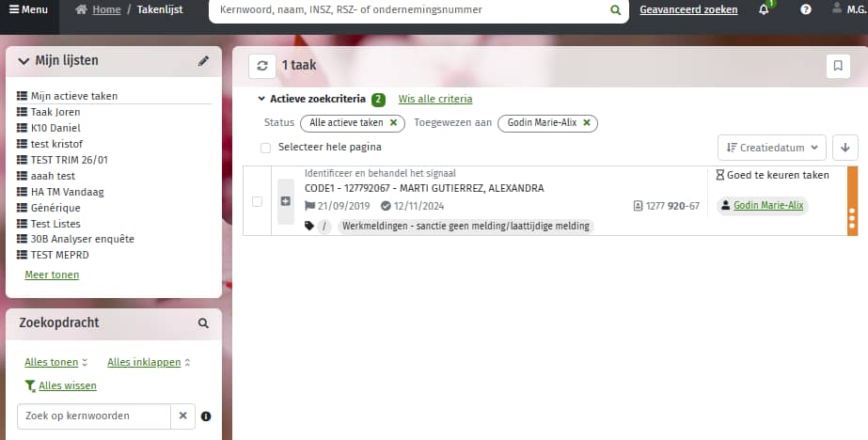Collapse the Mijn lijsten panel
Image resolution: width=868 pixels, height=440 pixels.
tap(24, 61)
